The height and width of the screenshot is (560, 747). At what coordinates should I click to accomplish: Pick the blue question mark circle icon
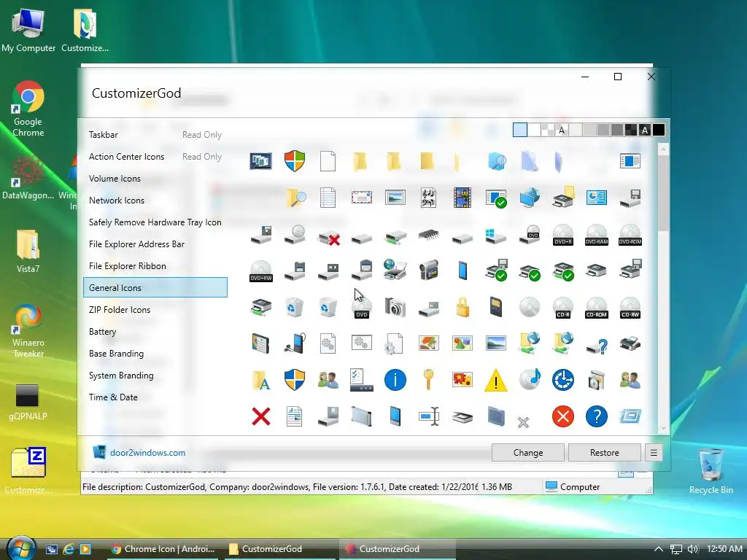tap(597, 416)
